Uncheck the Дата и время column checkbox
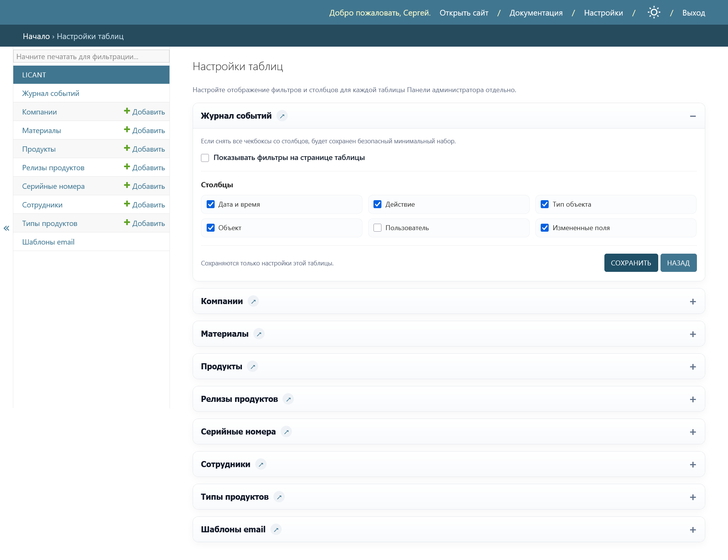This screenshot has width=728, height=560. coord(210,204)
